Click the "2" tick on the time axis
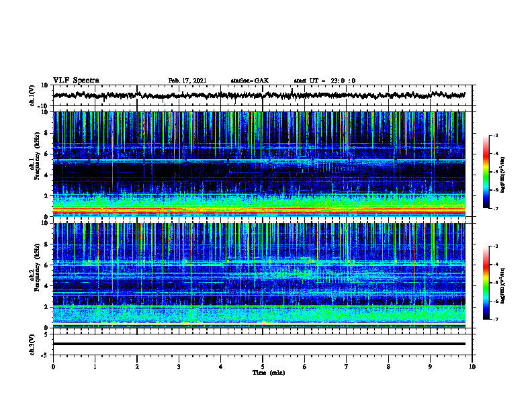Viewport: 532px width, 411px height. point(137,367)
